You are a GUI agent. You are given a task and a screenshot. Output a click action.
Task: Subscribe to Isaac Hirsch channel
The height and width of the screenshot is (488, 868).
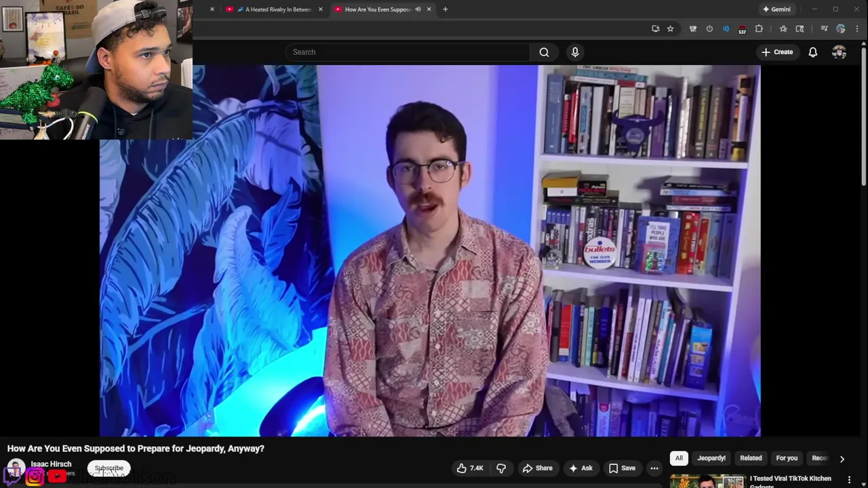(108, 468)
